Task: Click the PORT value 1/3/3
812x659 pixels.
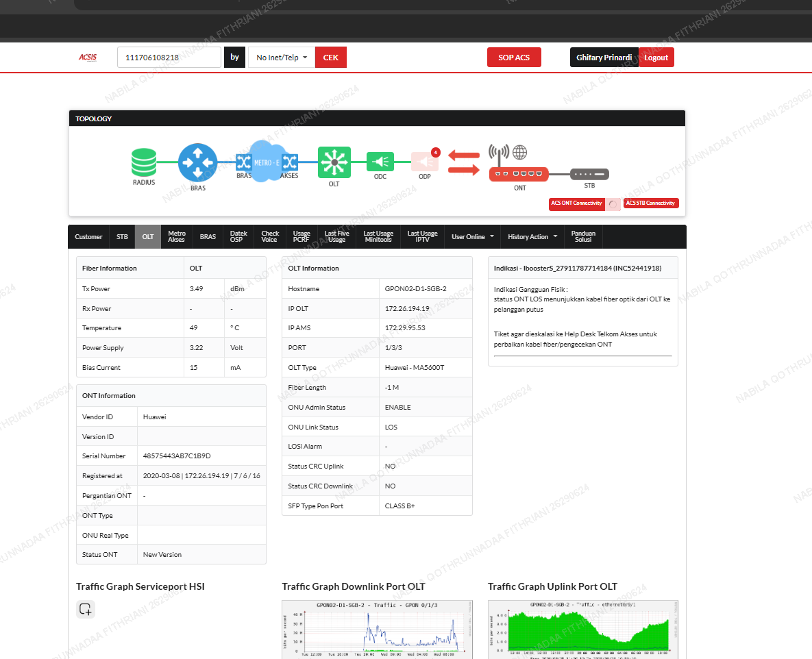Action: [x=393, y=348]
